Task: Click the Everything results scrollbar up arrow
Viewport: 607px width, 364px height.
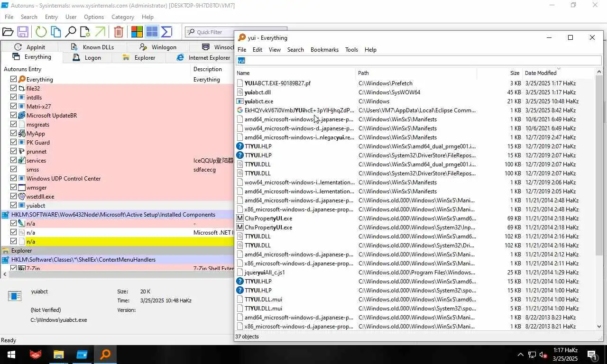Action: (x=598, y=72)
